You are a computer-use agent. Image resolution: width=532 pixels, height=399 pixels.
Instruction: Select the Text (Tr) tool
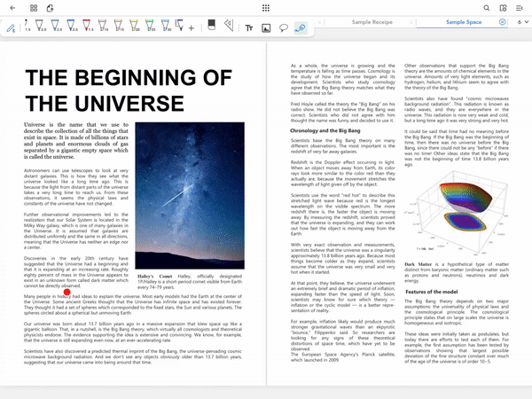[249, 27]
